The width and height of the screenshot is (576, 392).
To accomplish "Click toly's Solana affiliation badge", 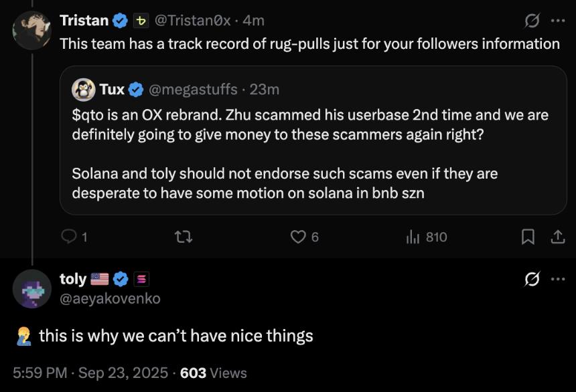I will coord(141,279).
